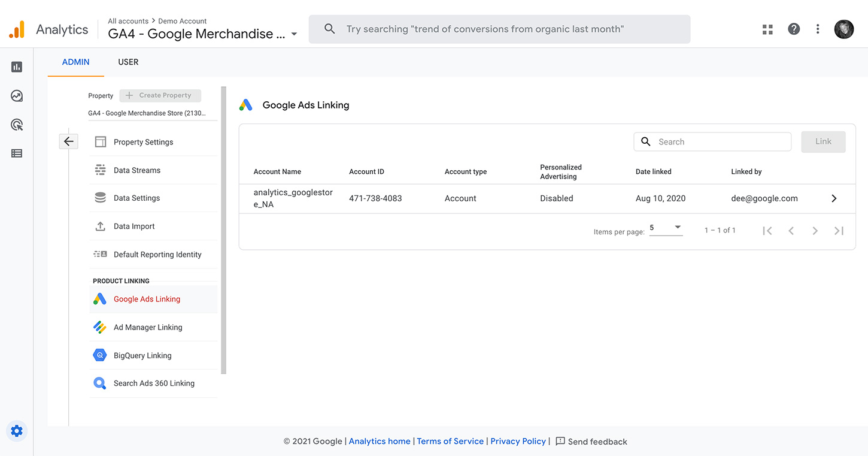The height and width of the screenshot is (456, 868).
Task: Open the Privacy Policy link
Action: (x=518, y=441)
